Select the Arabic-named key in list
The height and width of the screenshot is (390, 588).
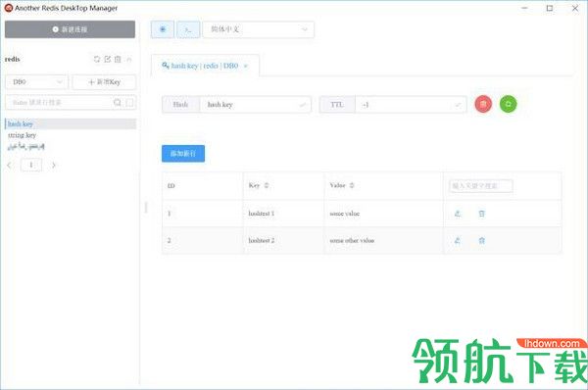(x=25, y=146)
